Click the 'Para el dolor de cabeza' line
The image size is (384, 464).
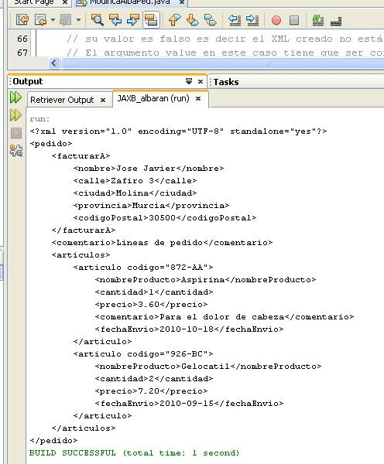click(x=225, y=317)
